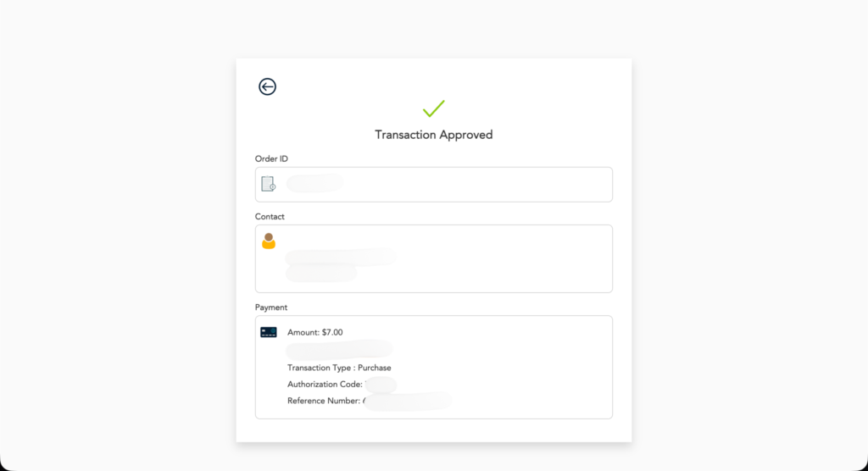Click the orange contact person icon
Viewport: 868px width, 471px height.
269,241
